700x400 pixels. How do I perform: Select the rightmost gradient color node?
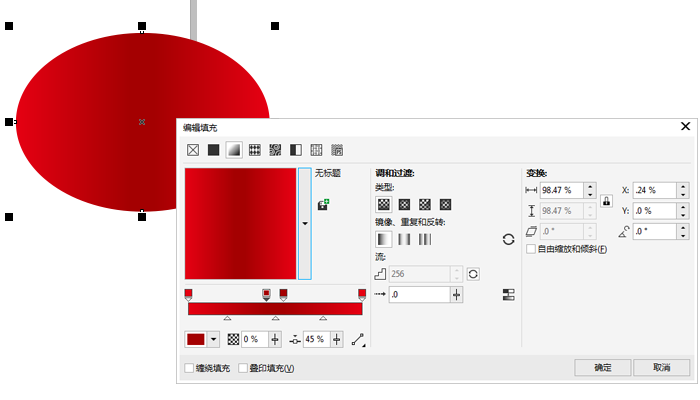(362, 295)
